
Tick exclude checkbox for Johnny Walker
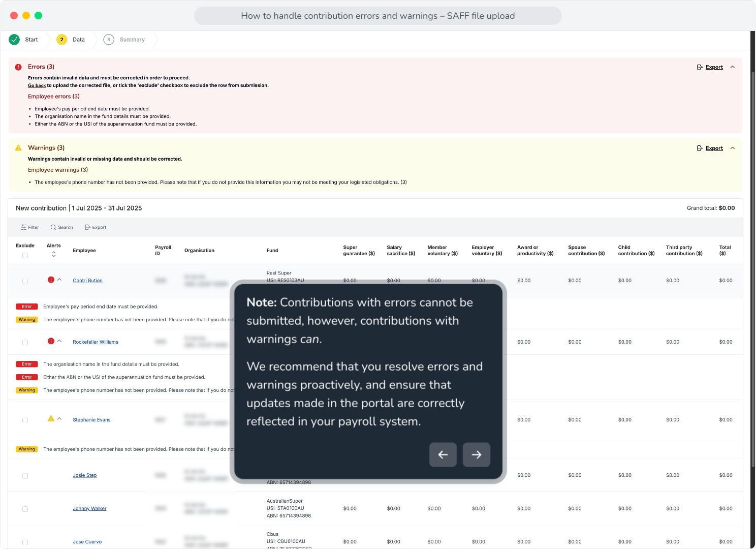point(25,509)
